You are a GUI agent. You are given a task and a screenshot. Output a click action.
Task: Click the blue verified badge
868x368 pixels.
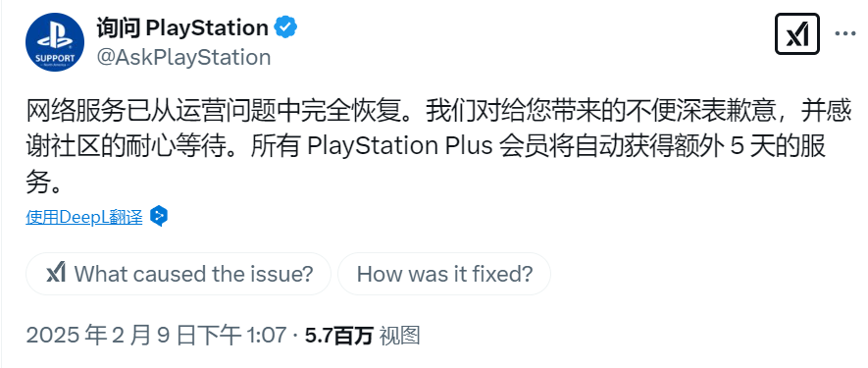point(285,27)
